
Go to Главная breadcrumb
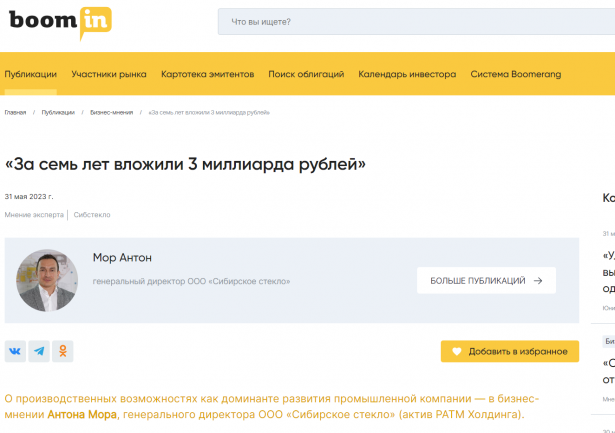15,113
